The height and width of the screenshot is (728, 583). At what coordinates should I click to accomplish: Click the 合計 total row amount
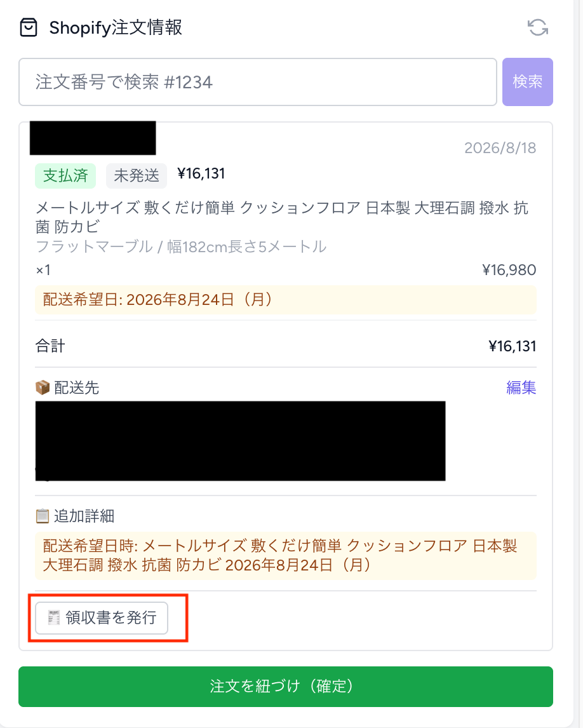tap(512, 346)
